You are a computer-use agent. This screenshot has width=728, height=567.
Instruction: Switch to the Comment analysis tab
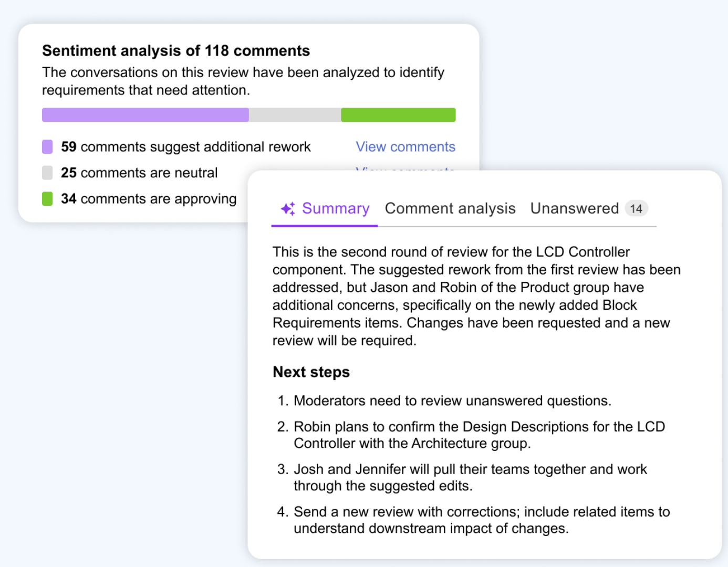(x=450, y=209)
